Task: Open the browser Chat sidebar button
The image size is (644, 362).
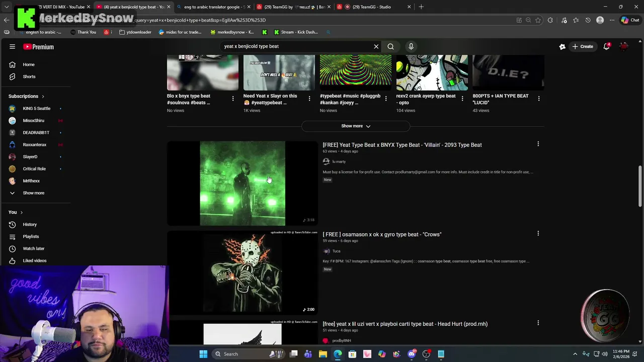Action: point(630,20)
